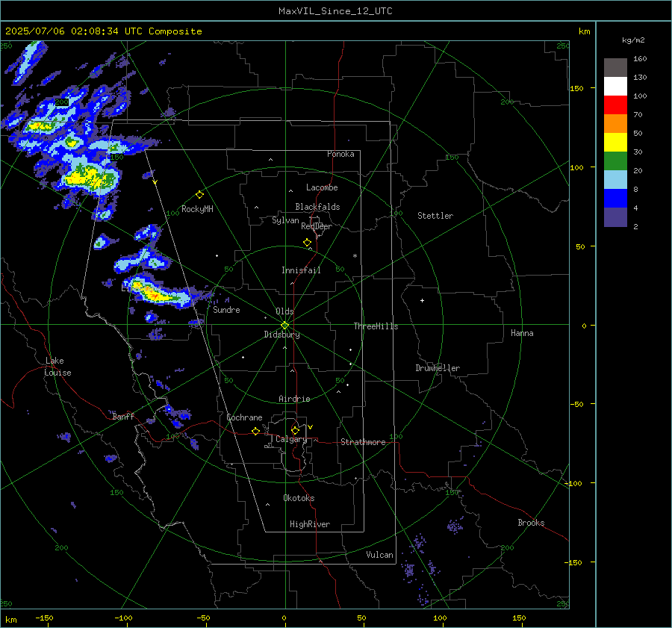Pick the gray 130-160 legend swatch
Image resolution: width=672 pixels, height=628 pixels.
tap(615, 68)
